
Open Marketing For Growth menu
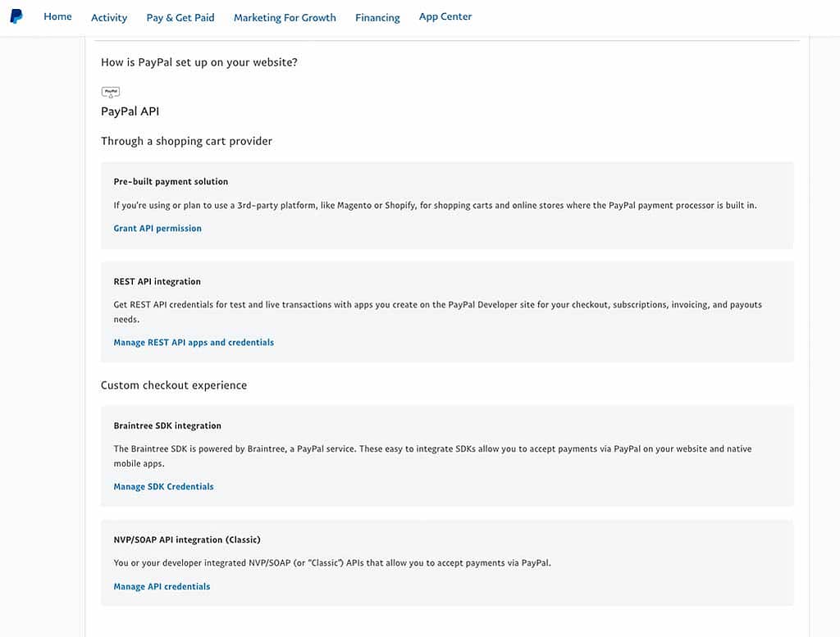(285, 18)
